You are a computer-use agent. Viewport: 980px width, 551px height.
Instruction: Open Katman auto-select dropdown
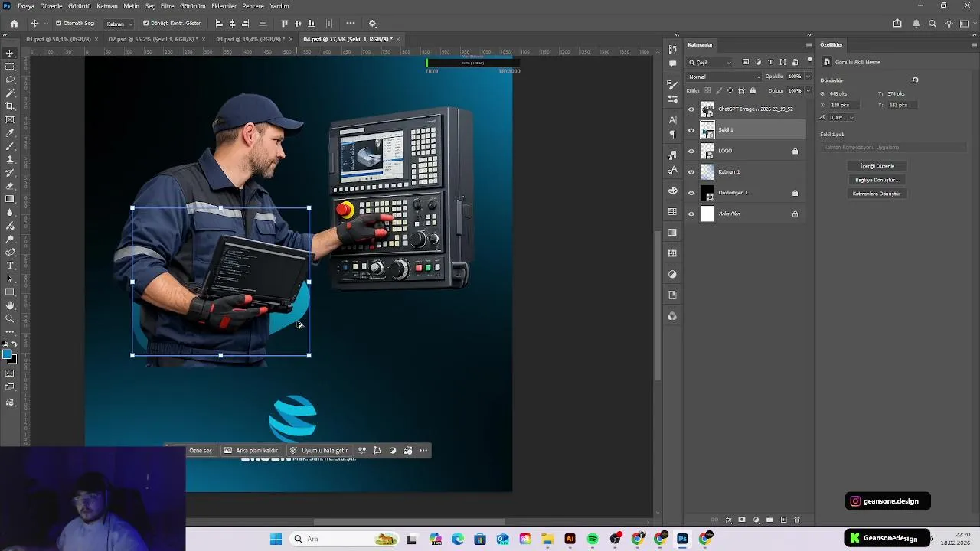119,24
